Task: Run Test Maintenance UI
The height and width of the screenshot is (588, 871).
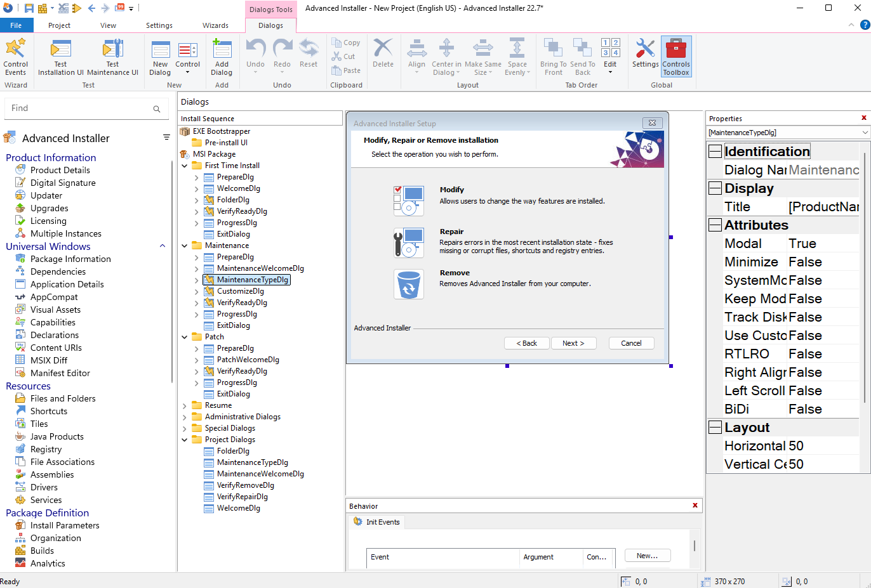Action: pyautogui.click(x=112, y=56)
